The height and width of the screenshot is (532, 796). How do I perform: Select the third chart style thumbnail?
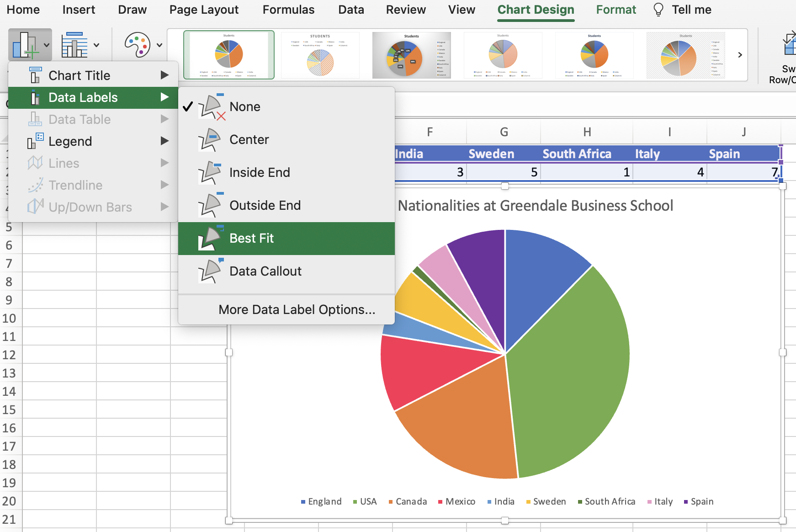411,54
